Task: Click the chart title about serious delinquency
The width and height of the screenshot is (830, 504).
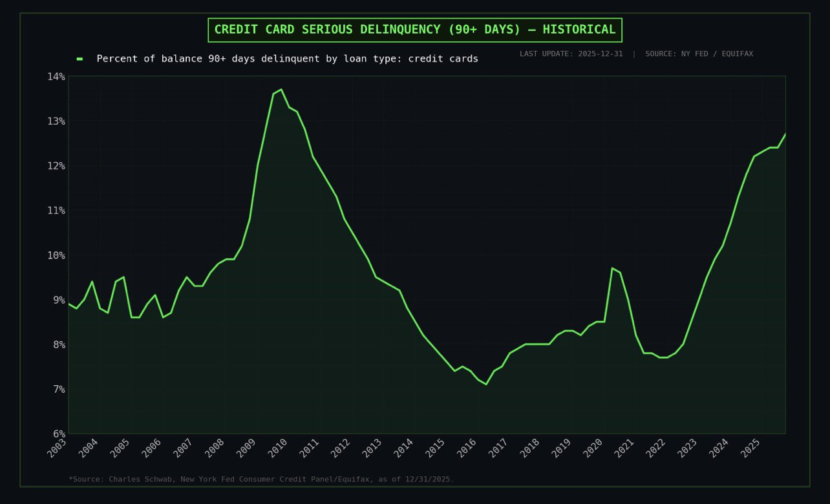Action: click(414, 30)
